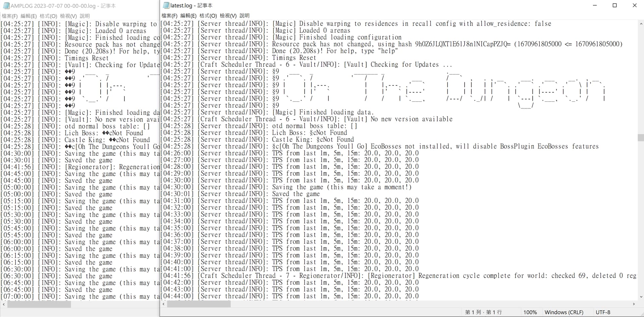
Task: Open 檢視(V) menu in latest.log window
Action: [x=228, y=16]
